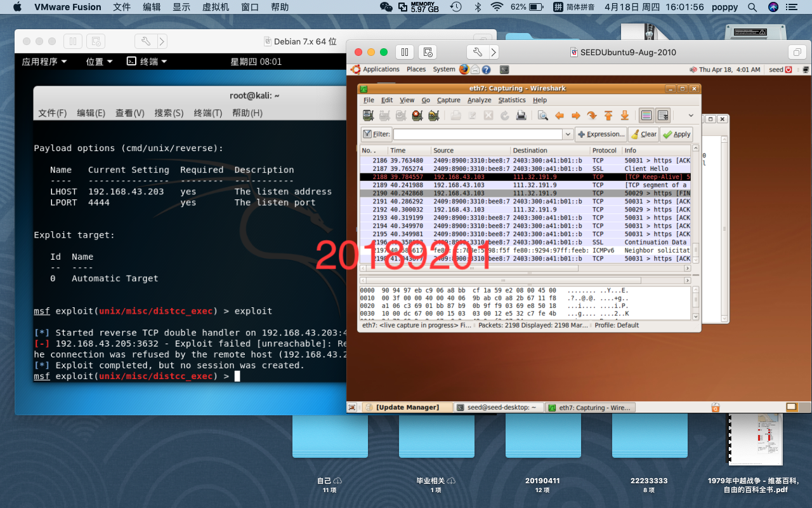Sort packets by Time column header
This screenshot has height=508, width=812.
tap(409, 150)
